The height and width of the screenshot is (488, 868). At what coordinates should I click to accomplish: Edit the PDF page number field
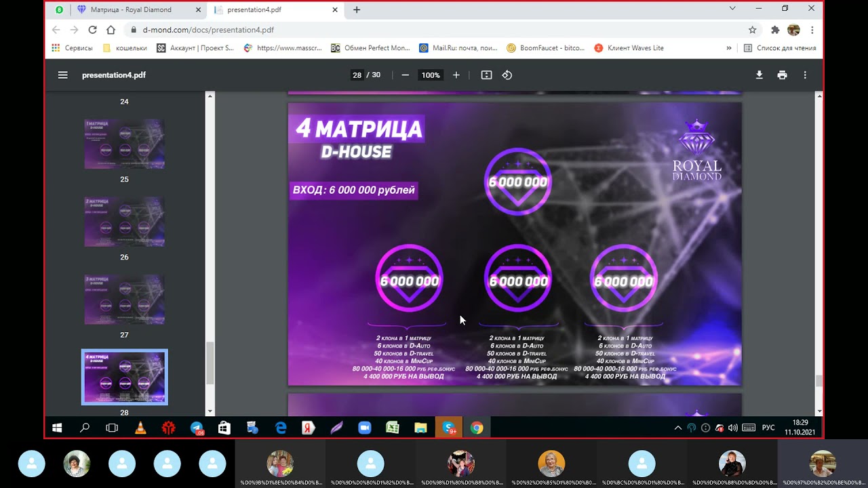357,75
